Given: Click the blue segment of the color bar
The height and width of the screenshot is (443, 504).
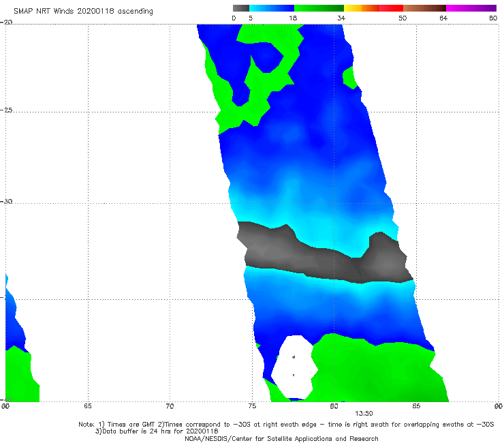Looking at the screenshot, I should click(x=272, y=8).
